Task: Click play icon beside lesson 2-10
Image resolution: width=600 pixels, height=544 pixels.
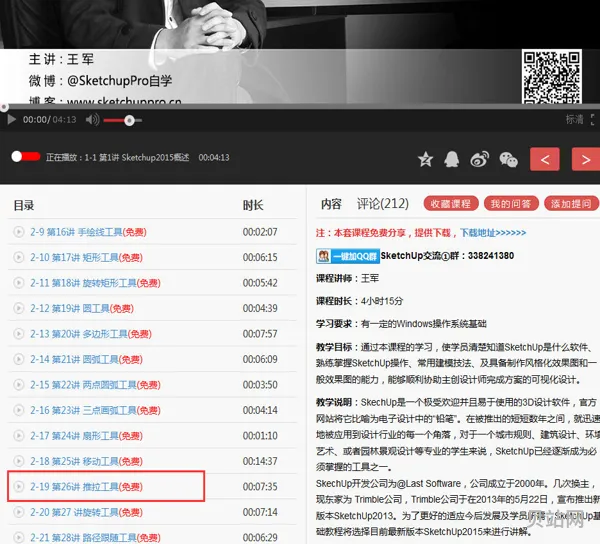Action: coord(18,257)
